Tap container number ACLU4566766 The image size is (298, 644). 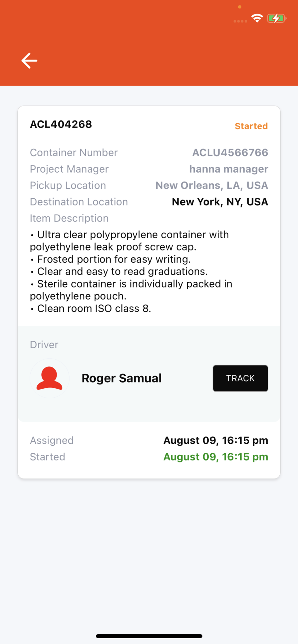click(230, 153)
